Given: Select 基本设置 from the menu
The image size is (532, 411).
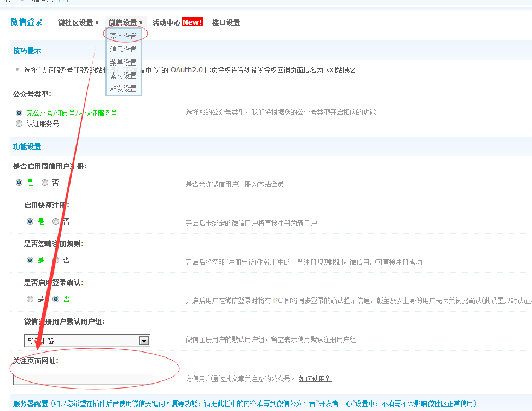Looking at the screenshot, I should click(x=123, y=36).
